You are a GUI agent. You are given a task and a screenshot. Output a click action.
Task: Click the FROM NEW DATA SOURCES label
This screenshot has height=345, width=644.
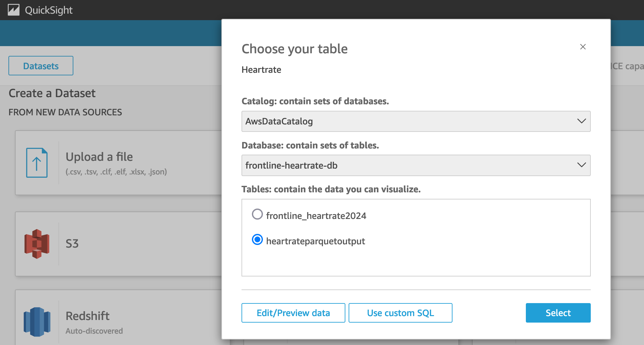click(x=65, y=112)
